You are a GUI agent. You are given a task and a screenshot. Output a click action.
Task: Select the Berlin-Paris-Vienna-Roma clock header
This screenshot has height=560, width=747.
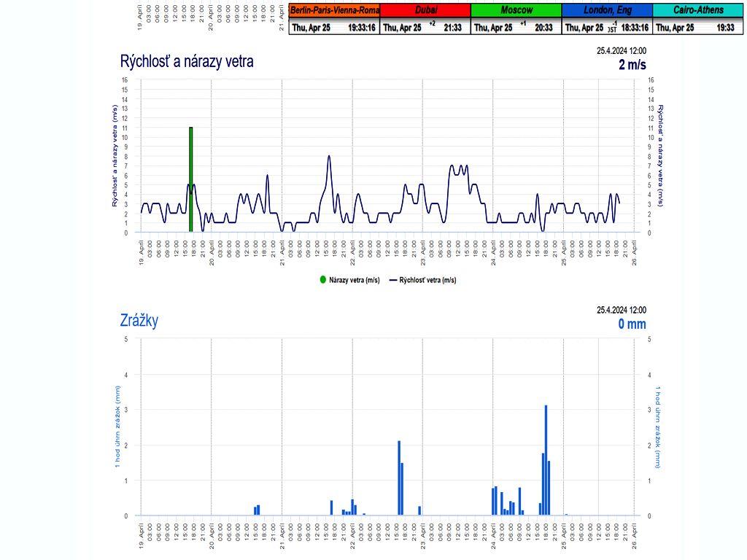click(334, 10)
